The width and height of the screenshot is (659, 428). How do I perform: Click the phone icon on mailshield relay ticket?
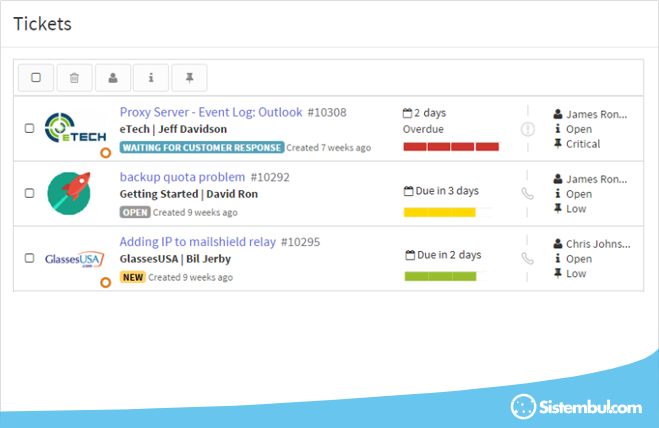tap(527, 258)
